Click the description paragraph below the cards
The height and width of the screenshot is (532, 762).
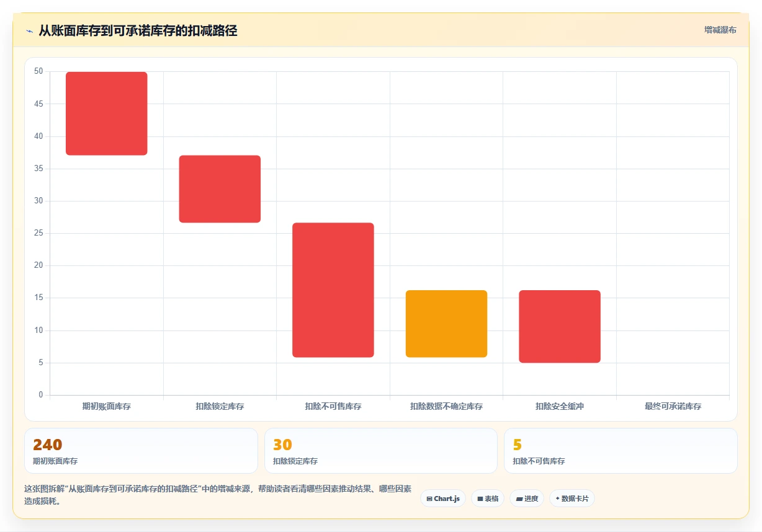pos(218,495)
